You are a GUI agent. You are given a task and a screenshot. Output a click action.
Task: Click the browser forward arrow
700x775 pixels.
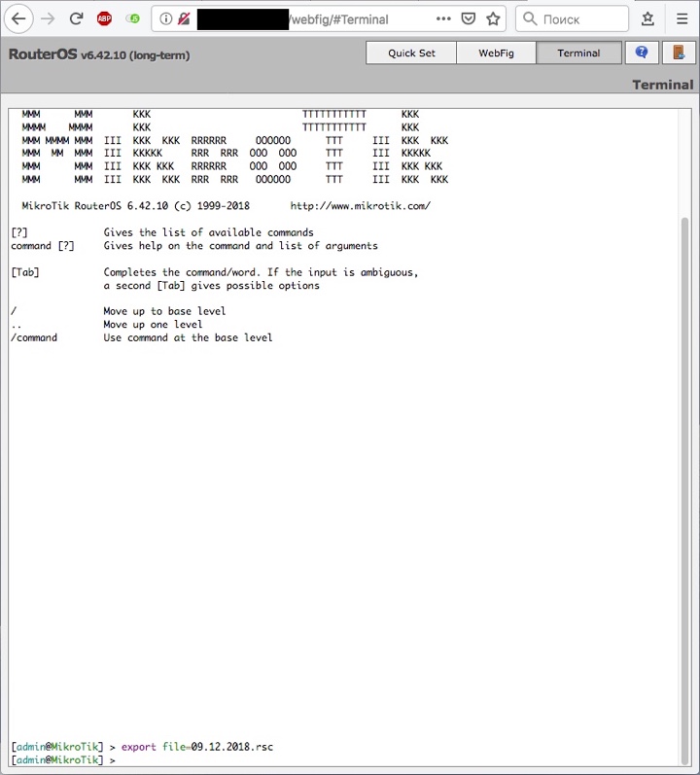coord(48,19)
